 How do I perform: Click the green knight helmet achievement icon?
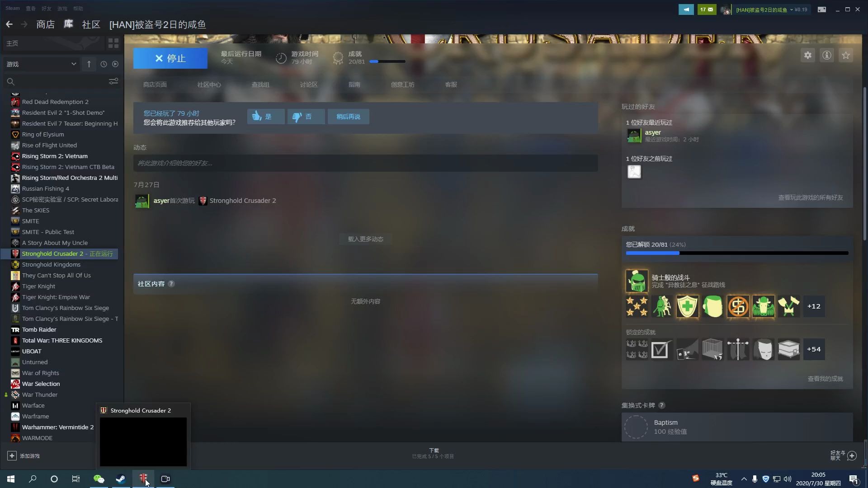(x=637, y=281)
